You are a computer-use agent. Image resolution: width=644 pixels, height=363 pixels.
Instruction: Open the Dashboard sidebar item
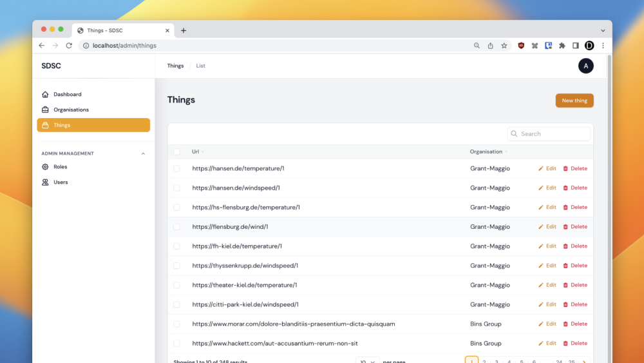93,94
